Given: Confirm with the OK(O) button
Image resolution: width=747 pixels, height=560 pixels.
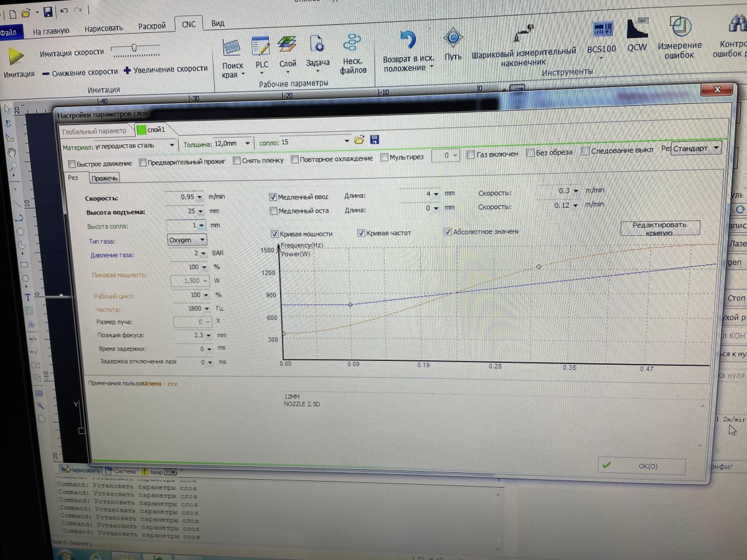Looking at the screenshot, I should 641,465.
